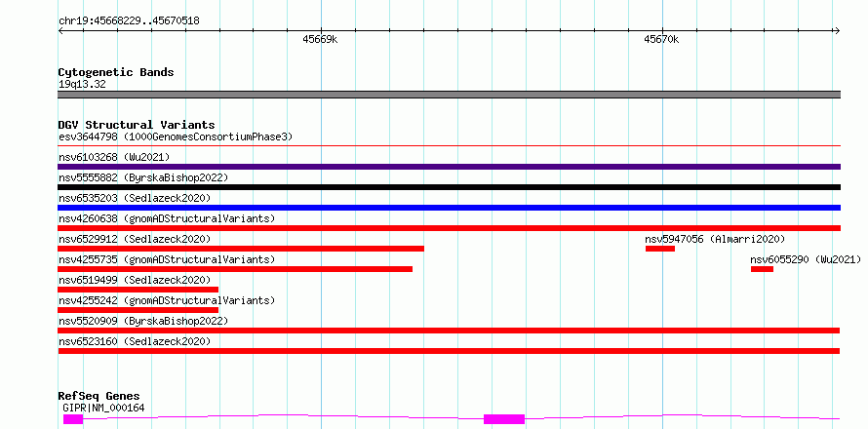Click the right arrowhead of the ruler

(x=837, y=31)
